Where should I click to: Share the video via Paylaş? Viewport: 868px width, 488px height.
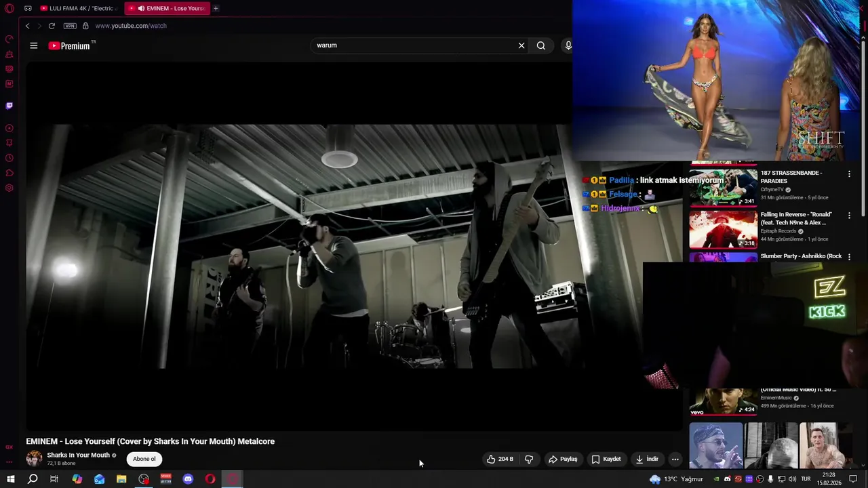(563, 459)
